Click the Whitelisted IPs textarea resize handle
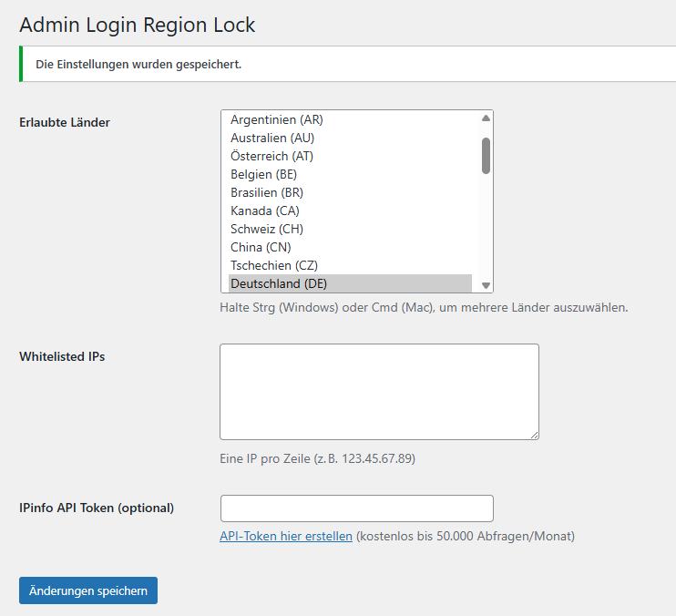This screenshot has width=676, height=616. 534,436
